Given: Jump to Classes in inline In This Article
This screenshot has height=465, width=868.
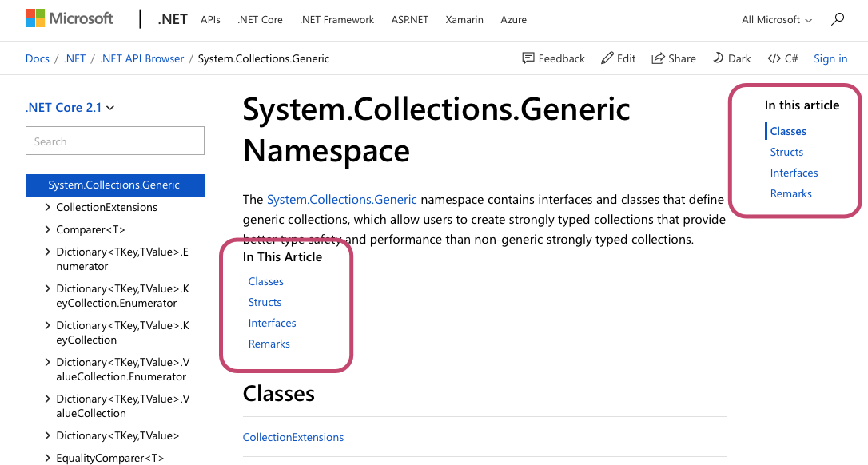Looking at the screenshot, I should coord(265,281).
